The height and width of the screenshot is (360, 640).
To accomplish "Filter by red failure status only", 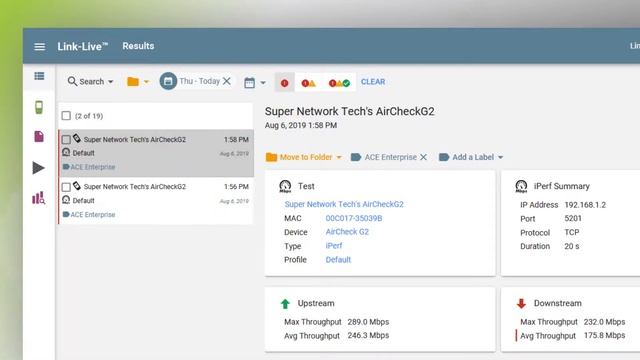I will pyautogui.click(x=284, y=83).
